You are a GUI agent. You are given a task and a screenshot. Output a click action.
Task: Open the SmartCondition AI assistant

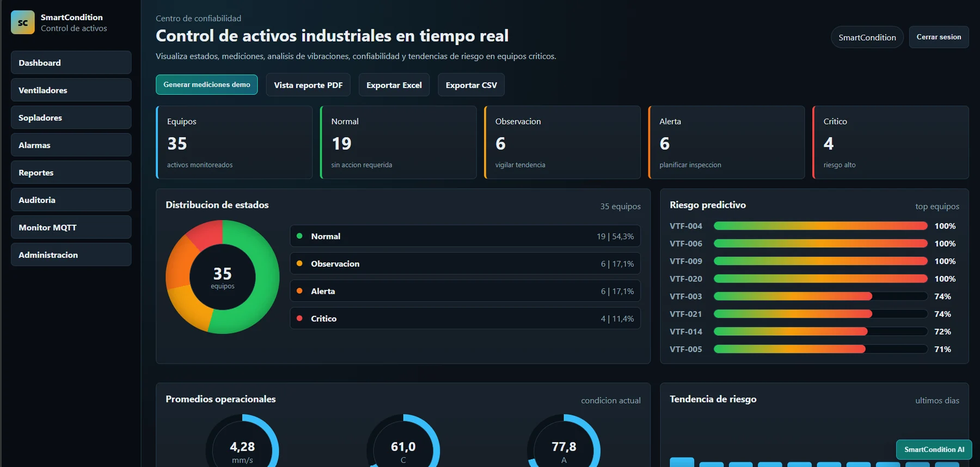[x=934, y=450]
